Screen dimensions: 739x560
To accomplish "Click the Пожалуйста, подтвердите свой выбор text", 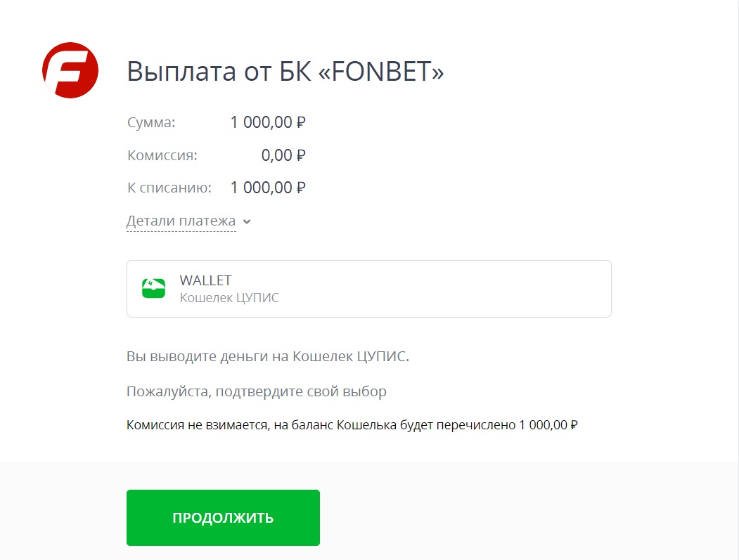I will click(257, 391).
